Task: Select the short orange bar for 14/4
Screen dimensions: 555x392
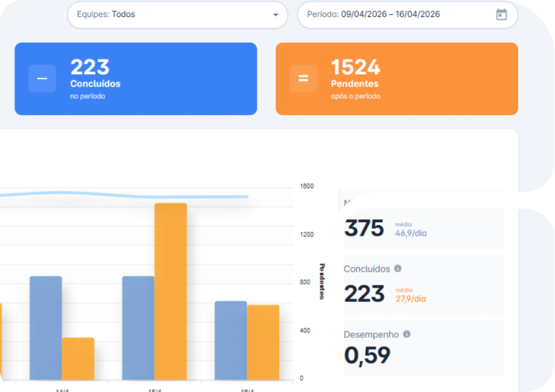Action: (78, 358)
